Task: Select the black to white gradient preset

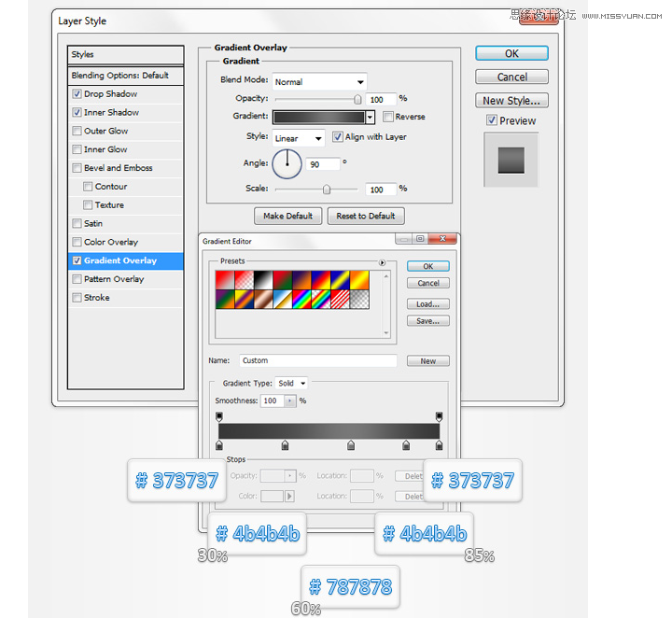Action: pyautogui.click(x=263, y=280)
